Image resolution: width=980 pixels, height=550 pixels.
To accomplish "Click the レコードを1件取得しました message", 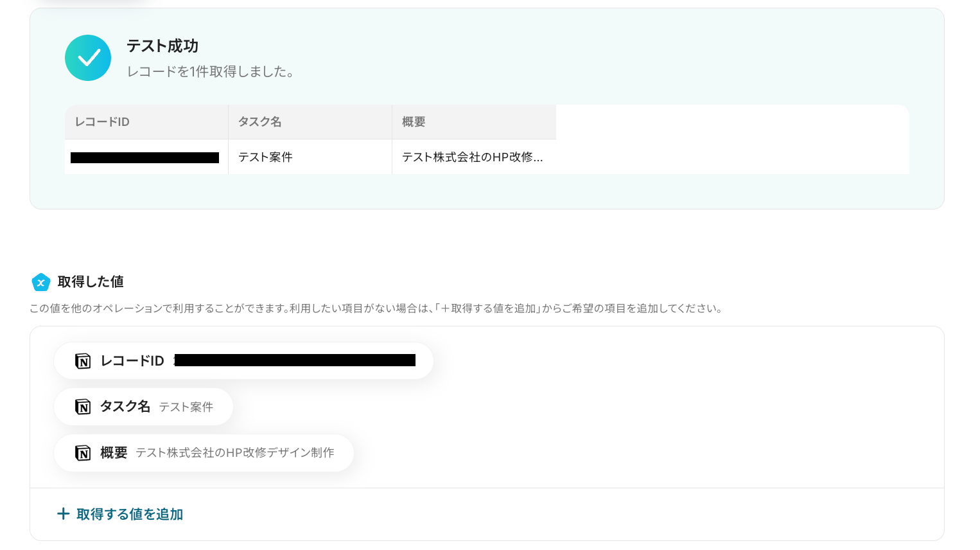I will [211, 72].
